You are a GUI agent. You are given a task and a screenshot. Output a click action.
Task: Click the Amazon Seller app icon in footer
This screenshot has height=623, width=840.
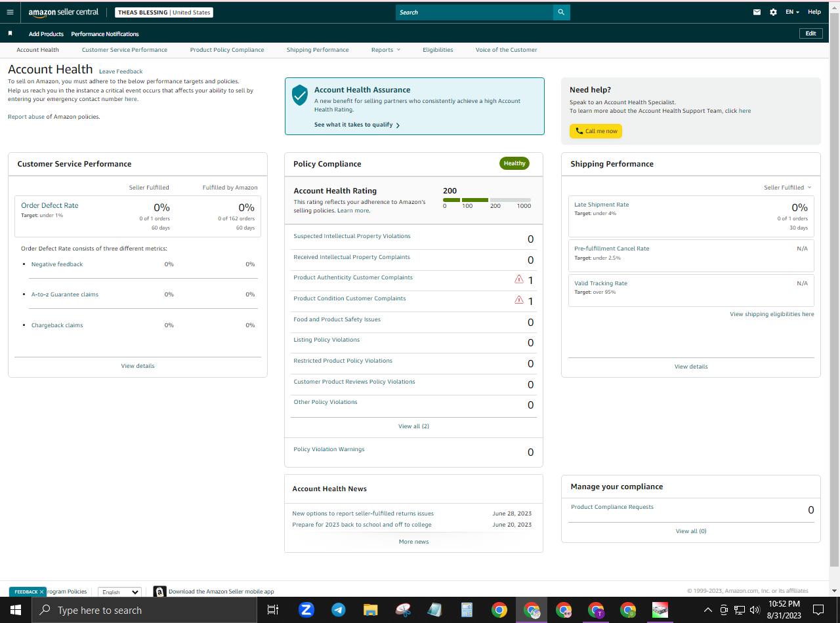click(159, 592)
